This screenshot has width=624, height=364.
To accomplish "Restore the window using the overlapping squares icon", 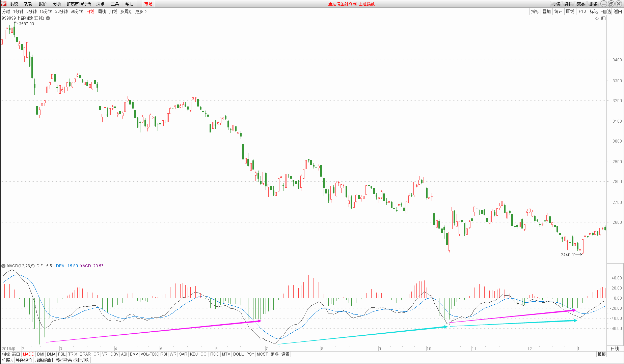I will tap(611, 4).
